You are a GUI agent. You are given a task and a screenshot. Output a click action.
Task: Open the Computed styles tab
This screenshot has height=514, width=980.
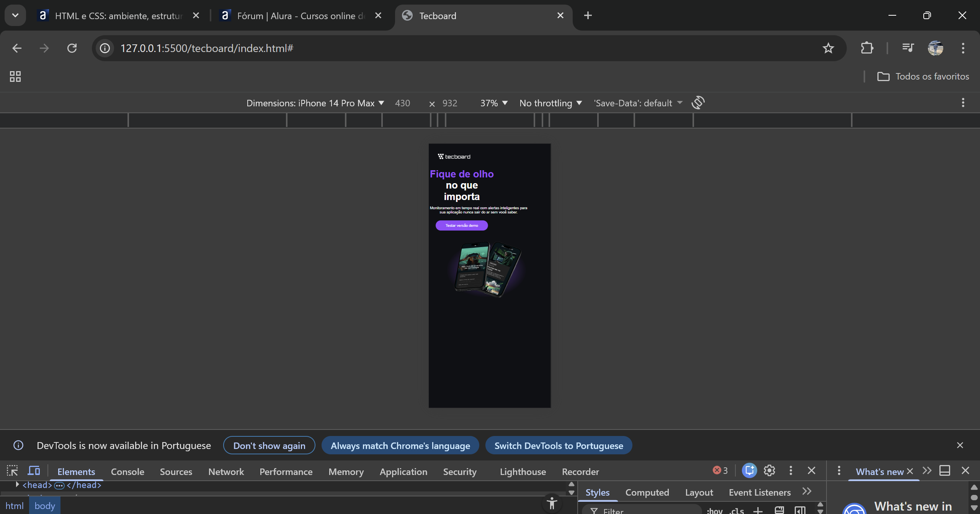pos(647,492)
